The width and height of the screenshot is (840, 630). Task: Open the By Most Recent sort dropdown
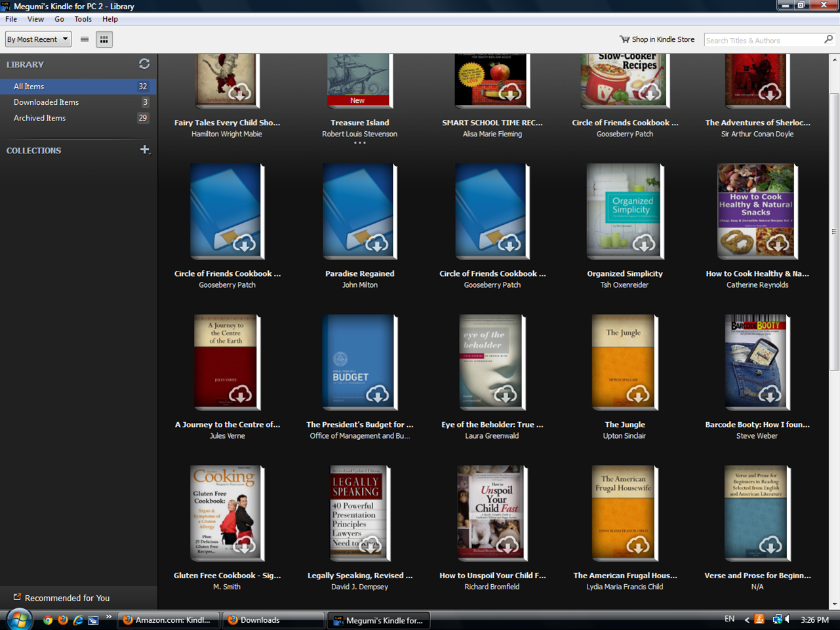coord(38,39)
